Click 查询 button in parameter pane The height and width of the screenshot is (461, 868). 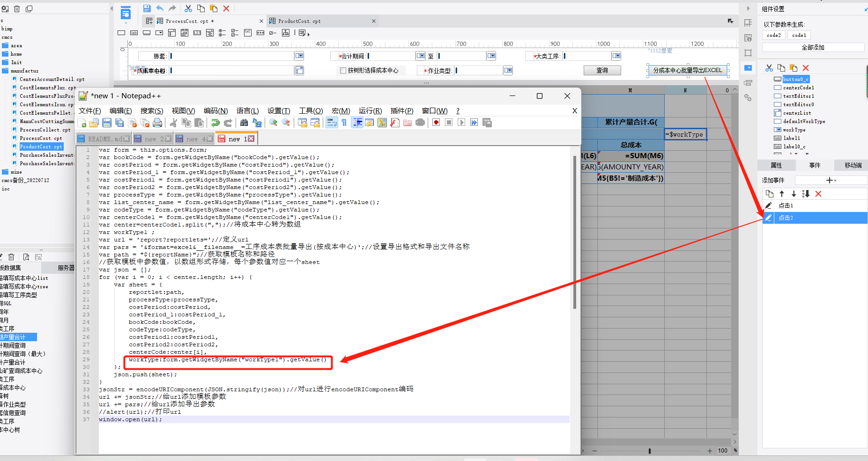[x=602, y=70]
